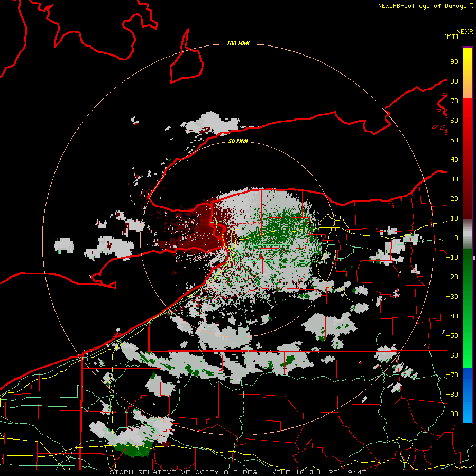476x476 pixels.
Task: Click the -90 value on the color scale
Action: (452, 414)
